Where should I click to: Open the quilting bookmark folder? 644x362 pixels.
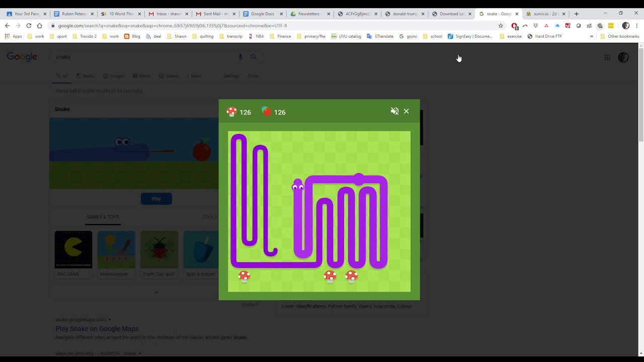[x=203, y=36]
